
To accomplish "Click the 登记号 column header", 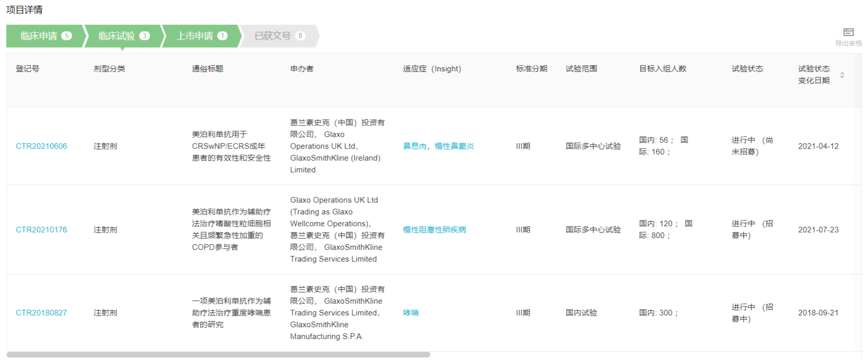I will (x=27, y=69).
